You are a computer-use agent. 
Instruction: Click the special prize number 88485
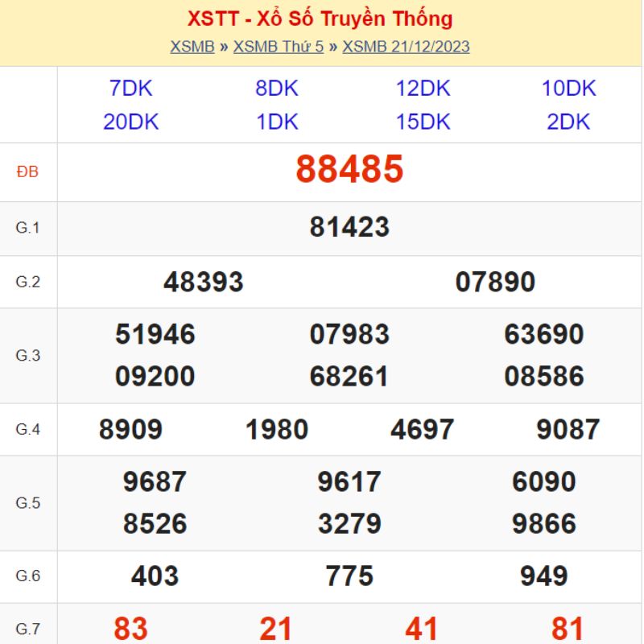click(349, 169)
